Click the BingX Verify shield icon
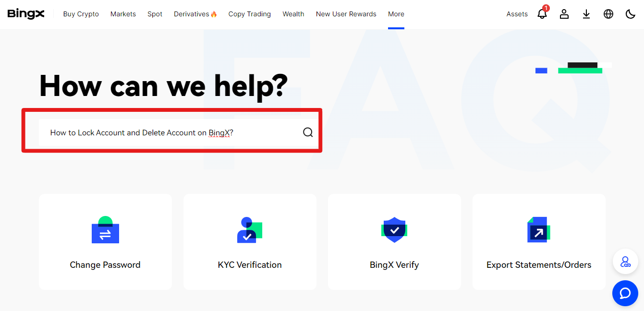The width and height of the screenshot is (644, 311). point(394,229)
